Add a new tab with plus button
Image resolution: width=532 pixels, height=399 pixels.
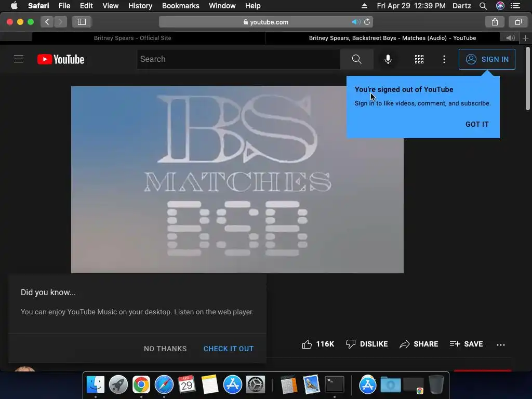tap(525, 38)
